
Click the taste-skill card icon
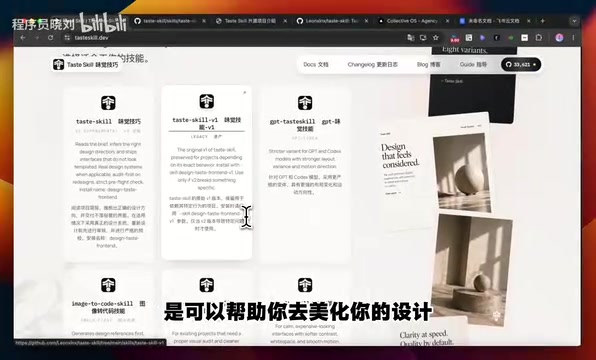point(108,103)
